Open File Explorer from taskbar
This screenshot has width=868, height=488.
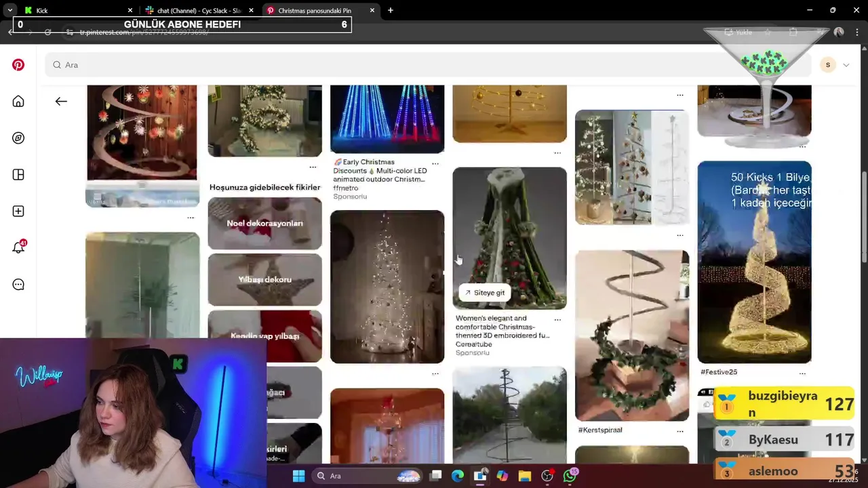coord(525,476)
